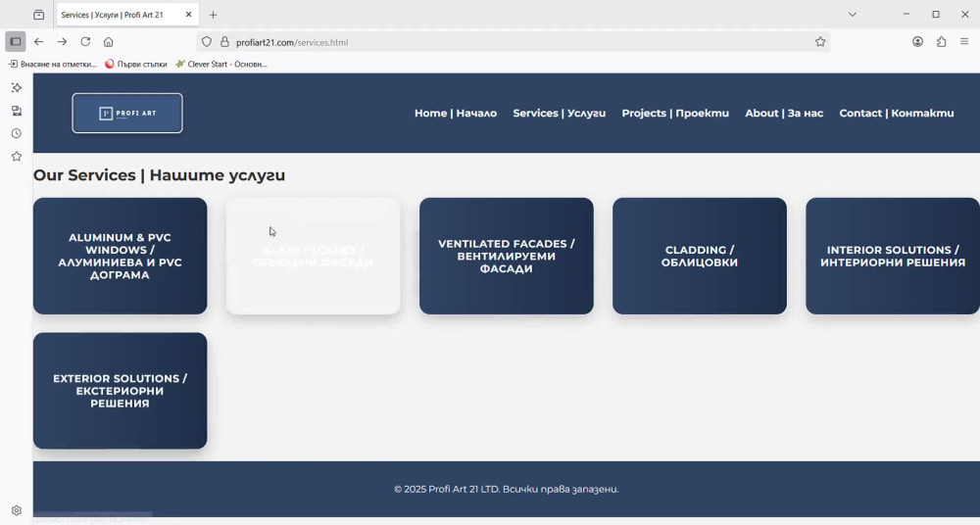Open the Firefox account icon

(917, 42)
